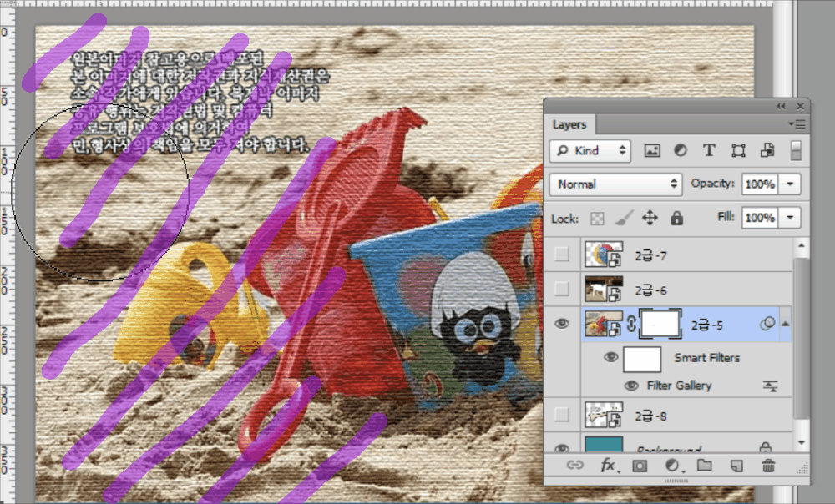The height and width of the screenshot is (504, 835).
Task: Open the Normal blend mode dropdown
Action: coord(615,184)
